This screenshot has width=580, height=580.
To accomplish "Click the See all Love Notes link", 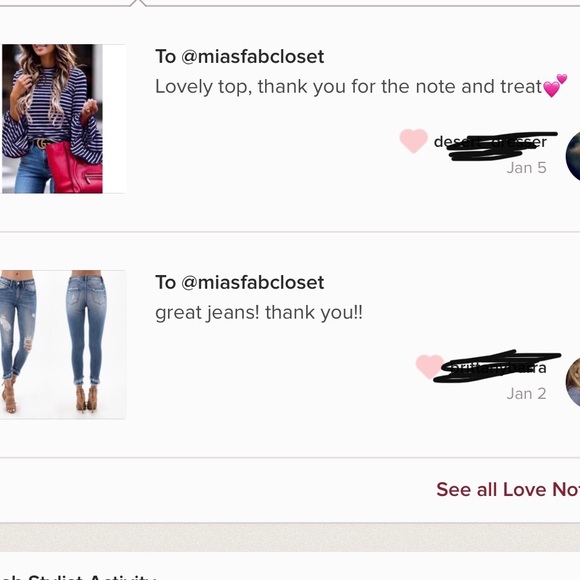I will tap(508, 489).
